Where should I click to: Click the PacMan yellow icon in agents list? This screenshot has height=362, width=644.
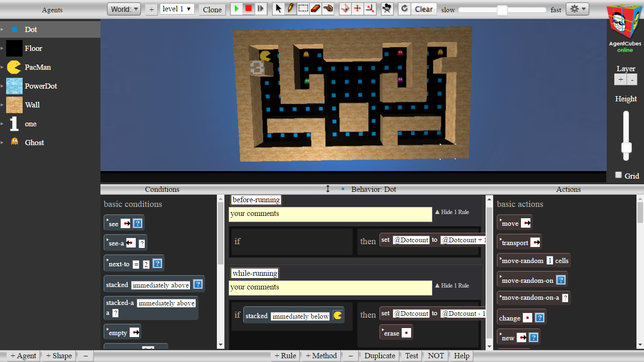coord(14,67)
